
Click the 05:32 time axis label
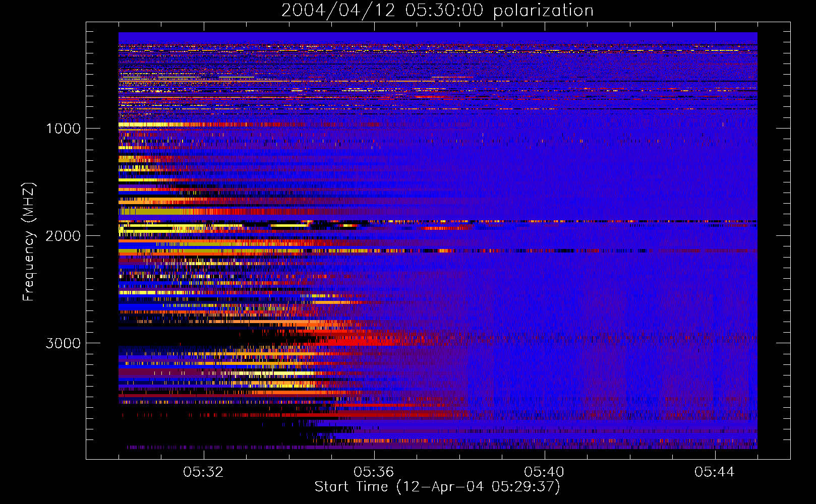[x=203, y=472]
